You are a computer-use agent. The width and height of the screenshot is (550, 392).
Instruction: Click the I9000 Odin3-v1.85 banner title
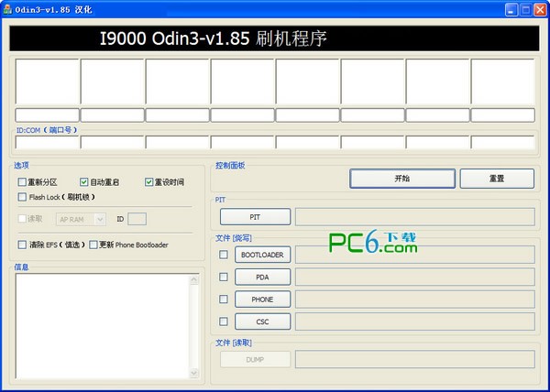coord(214,38)
